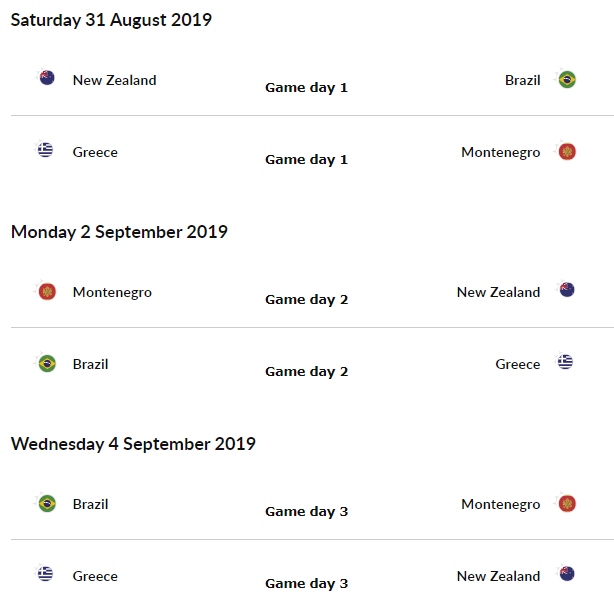Click the Wednesday 4 September 2019 heading
The width and height of the screenshot is (614, 596).
tap(133, 444)
